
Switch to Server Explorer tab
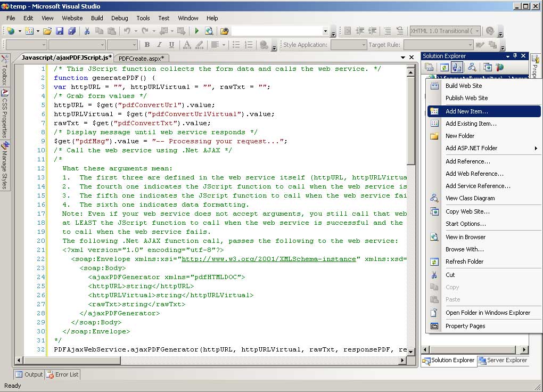[x=503, y=361]
